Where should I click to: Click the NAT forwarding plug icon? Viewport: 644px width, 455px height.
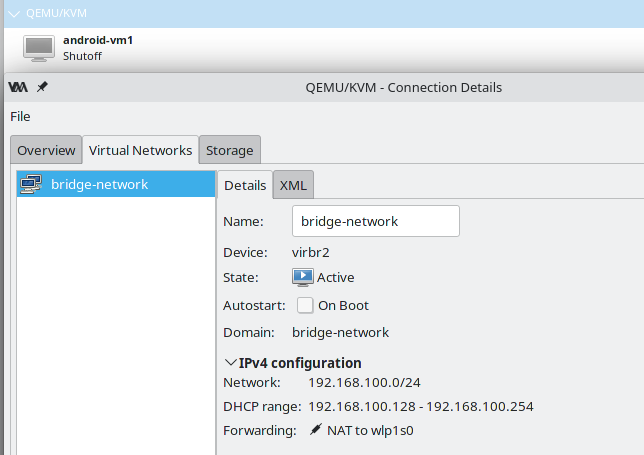point(316,430)
